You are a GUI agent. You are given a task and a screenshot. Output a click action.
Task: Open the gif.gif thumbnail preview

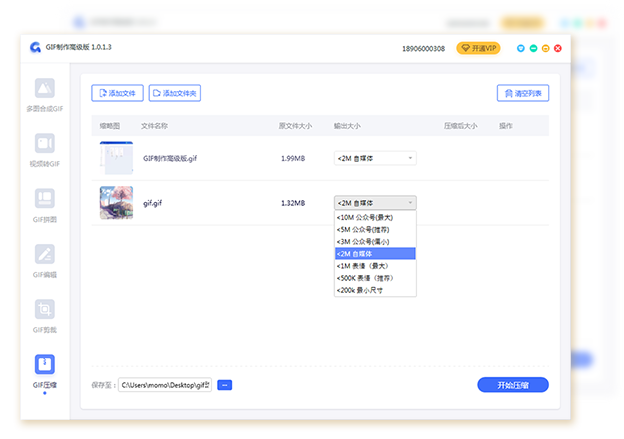click(116, 203)
